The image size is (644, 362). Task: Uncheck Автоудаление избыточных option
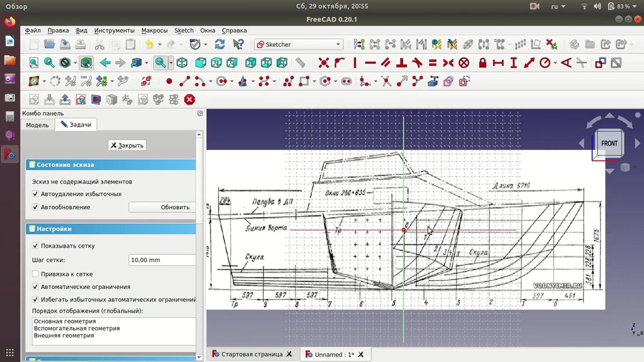point(36,194)
